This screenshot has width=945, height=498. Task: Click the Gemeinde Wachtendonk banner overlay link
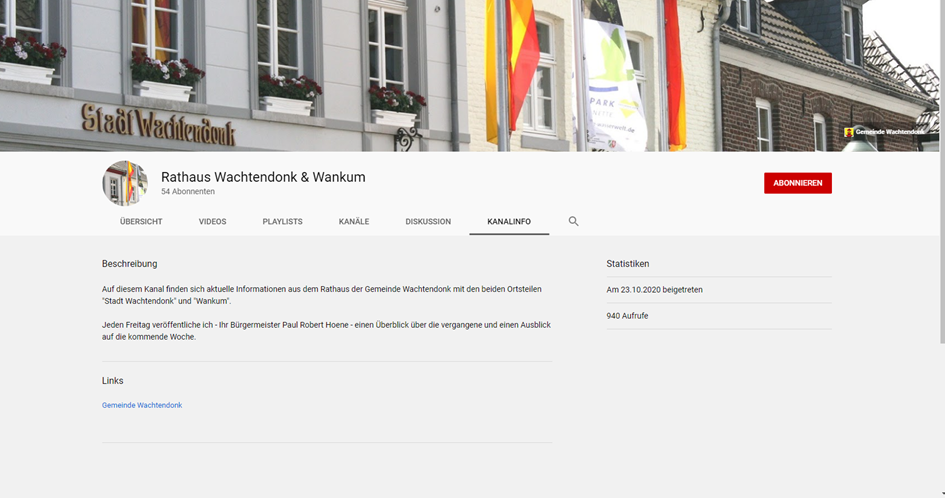click(x=890, y=132)
